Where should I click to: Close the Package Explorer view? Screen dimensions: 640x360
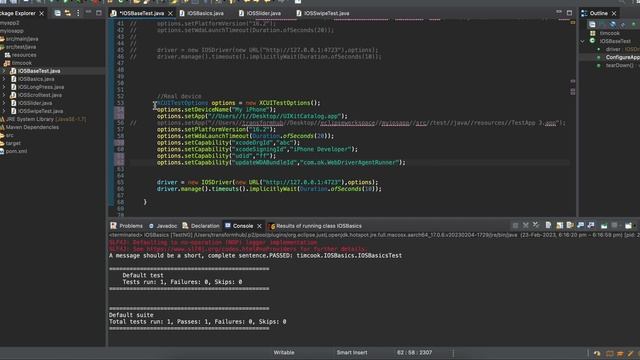tap(42, 13)
